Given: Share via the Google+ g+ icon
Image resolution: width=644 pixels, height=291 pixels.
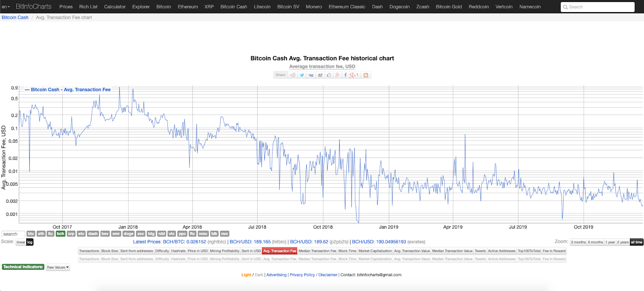Looking at the screenshot, I should point(337,75).
